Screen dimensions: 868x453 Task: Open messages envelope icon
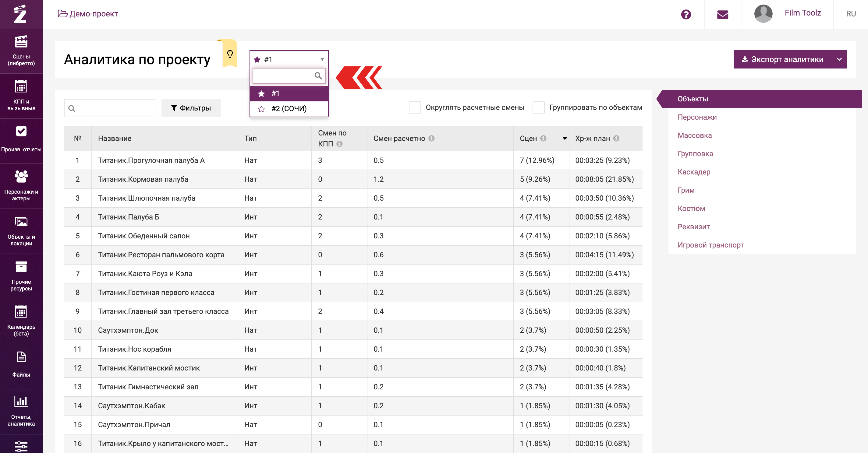[x=722, y=14]
